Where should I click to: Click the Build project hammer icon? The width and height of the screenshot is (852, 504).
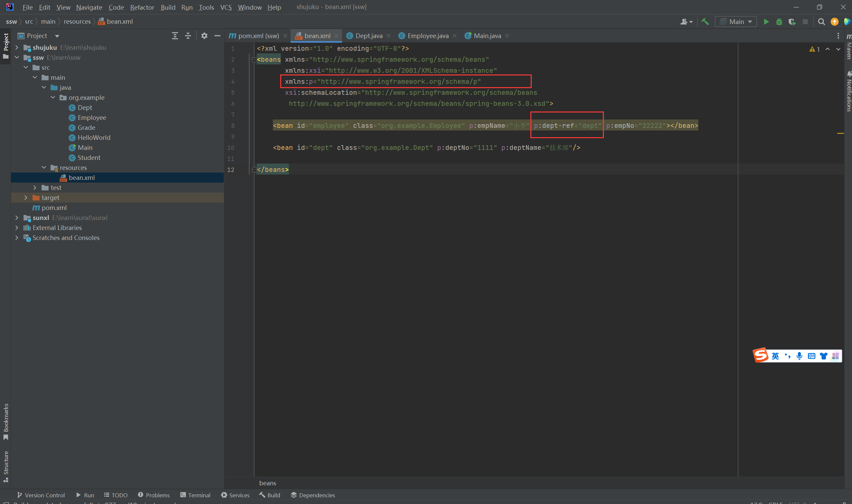705,22
